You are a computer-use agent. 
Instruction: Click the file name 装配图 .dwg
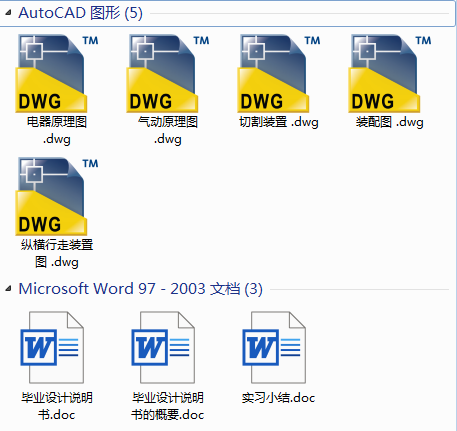coord(390,122)
